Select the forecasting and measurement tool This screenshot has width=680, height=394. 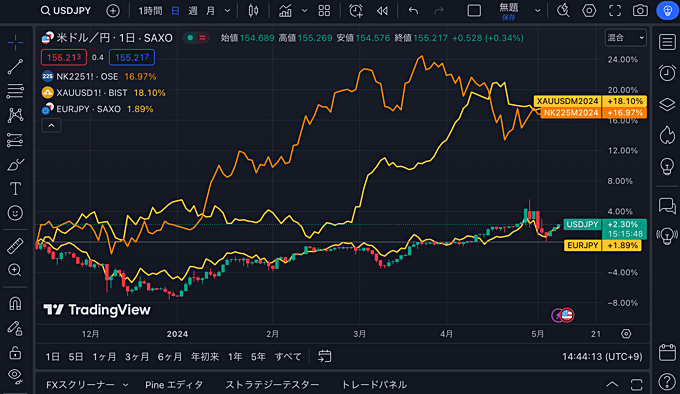pyautogui.click(x=15, y=140)
